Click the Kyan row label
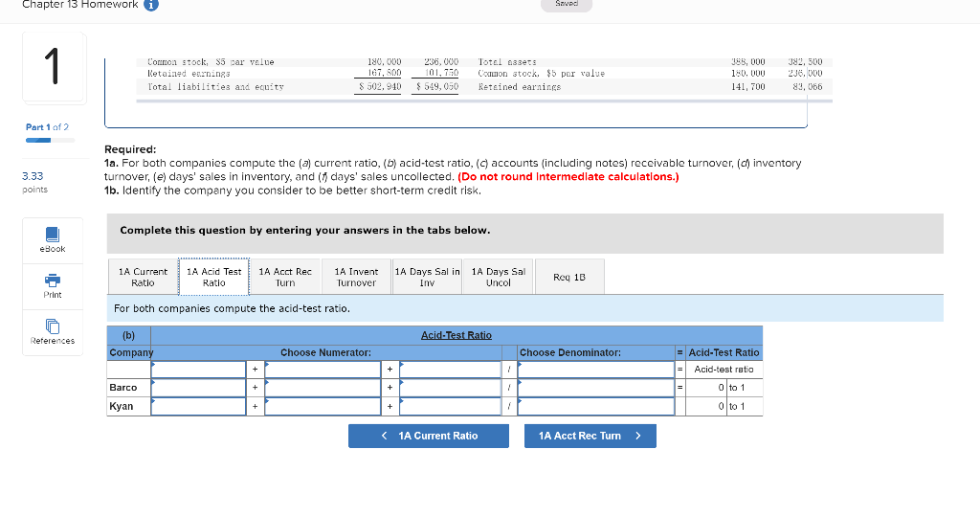Screen dimensions: 980x517 122,406
